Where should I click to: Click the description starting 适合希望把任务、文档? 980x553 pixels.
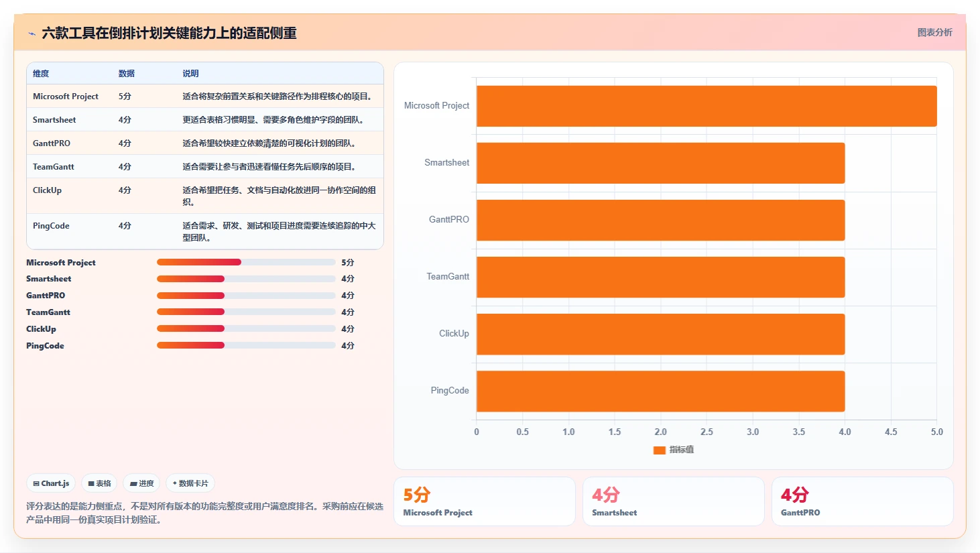tap(279, 196)
